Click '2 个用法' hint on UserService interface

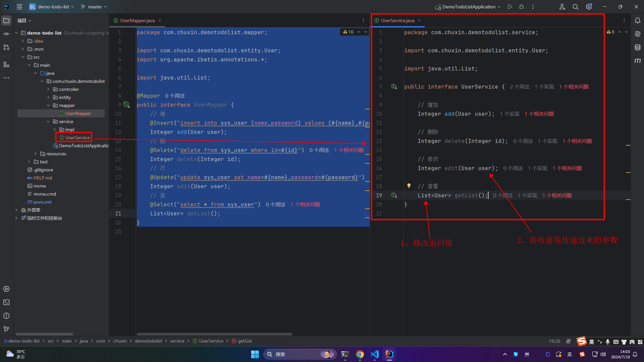(x=519, y=87)
